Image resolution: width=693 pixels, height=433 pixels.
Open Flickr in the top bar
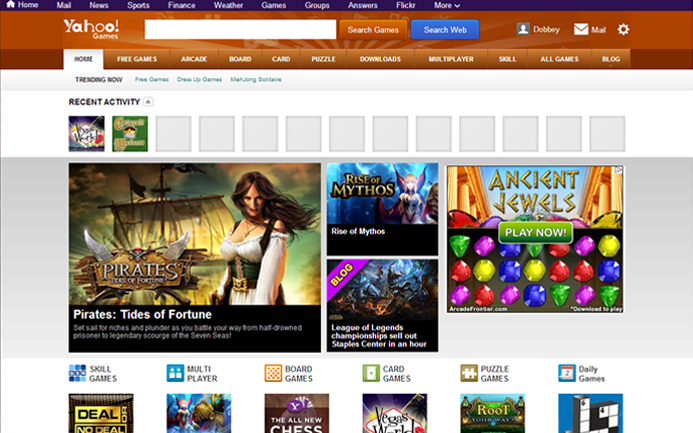pyautogui.click(x=406, y=5)
